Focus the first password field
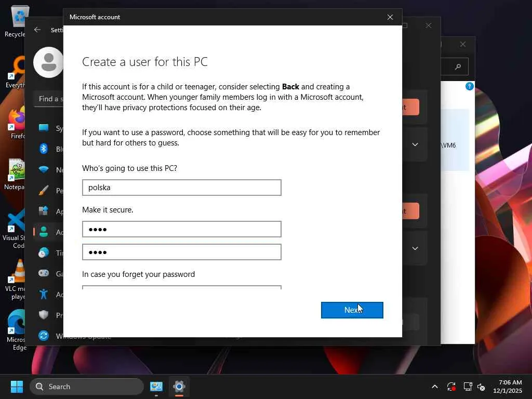Viewport: 532px width, 399px height. click(x=181, y=229)
